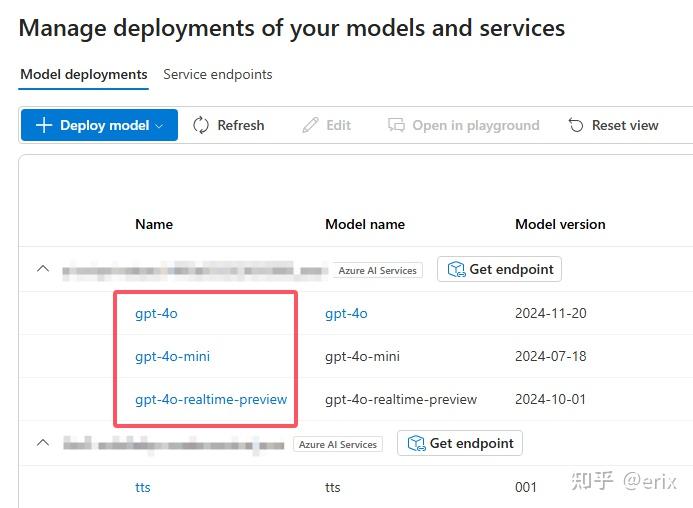The width and height of the screenshot is (693, 508).
Task: Sort by the Name column header
Action: coord(154,224)
